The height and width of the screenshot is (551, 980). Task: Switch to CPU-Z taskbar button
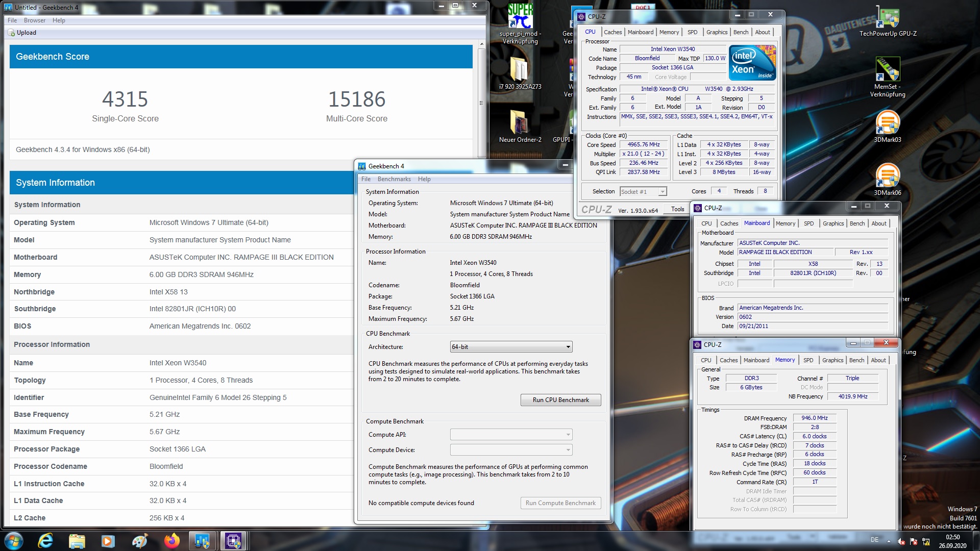[x=233, y=541]
